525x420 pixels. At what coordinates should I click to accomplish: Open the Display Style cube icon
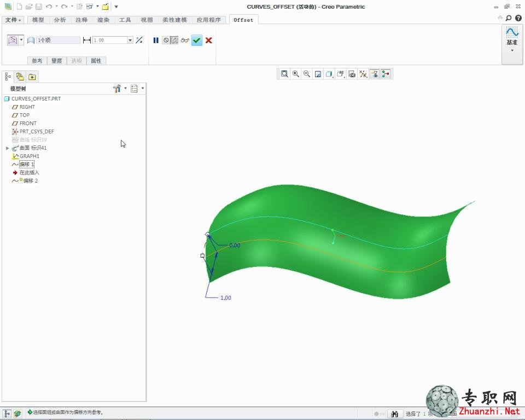click(329, 74)
